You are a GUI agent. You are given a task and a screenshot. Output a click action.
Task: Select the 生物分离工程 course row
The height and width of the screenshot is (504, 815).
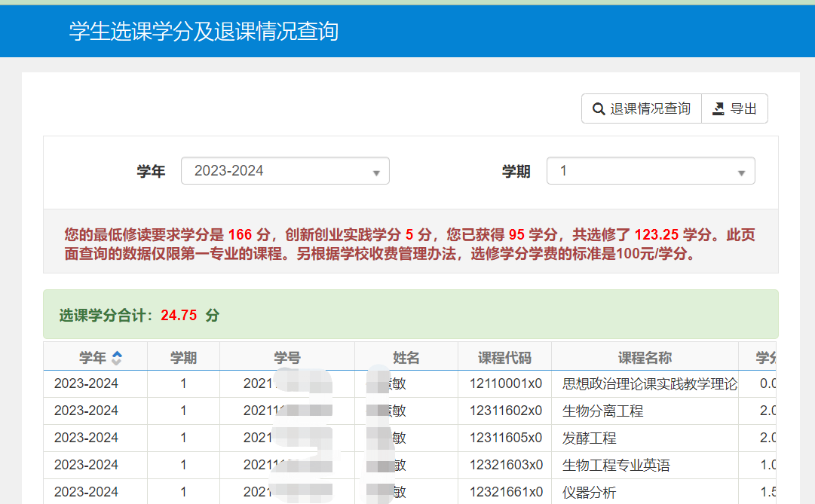tap(602, 411)
